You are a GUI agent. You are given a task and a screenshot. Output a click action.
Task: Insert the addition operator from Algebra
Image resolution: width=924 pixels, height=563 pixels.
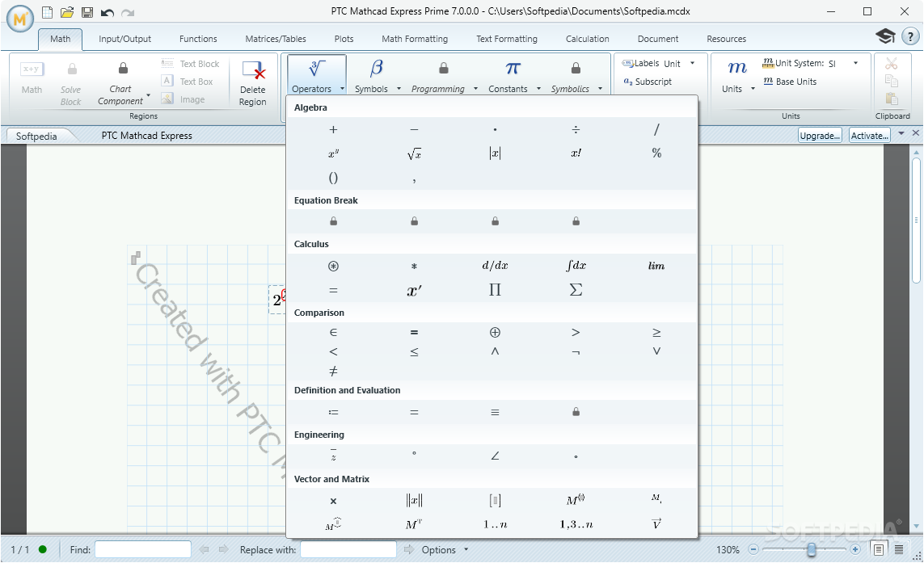tap(334, 129)
